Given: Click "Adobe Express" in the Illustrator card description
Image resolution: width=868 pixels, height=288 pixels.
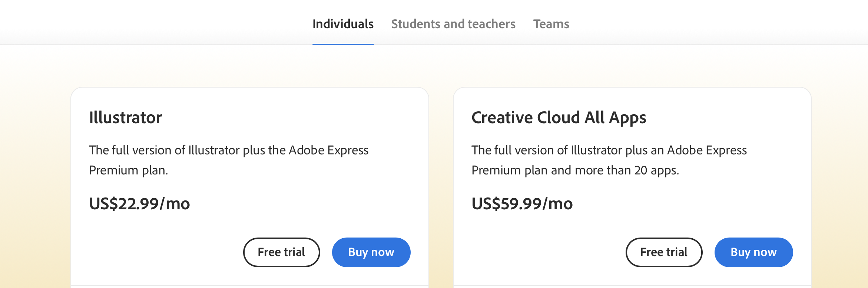Looking at the screenshot, I should (328, 150).
